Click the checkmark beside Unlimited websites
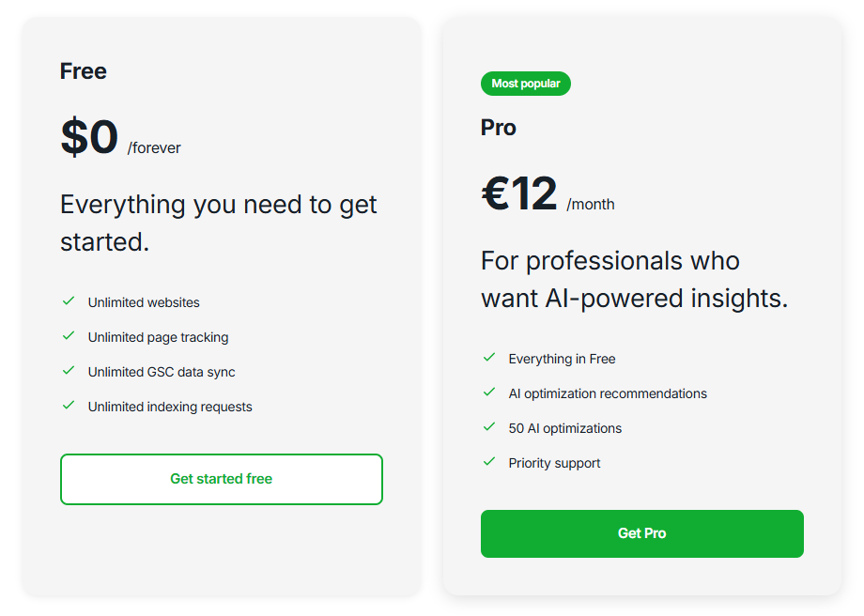 coord(69,302)
